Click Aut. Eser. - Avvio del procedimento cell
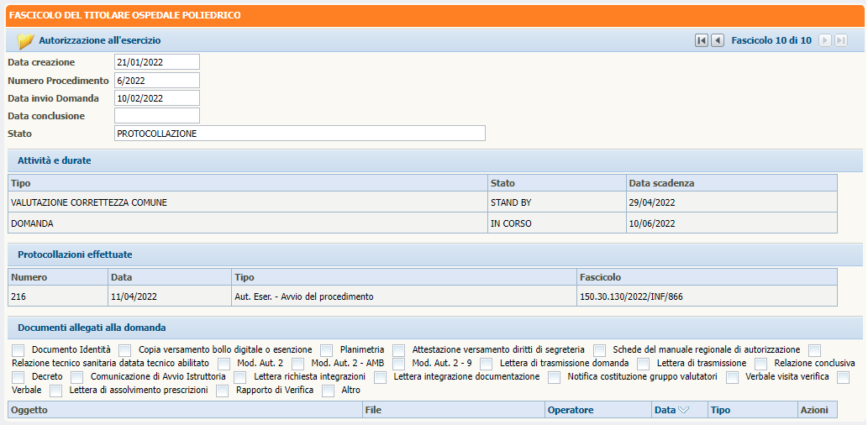Screen dimensions: 868x425 [x=403, y=296]
